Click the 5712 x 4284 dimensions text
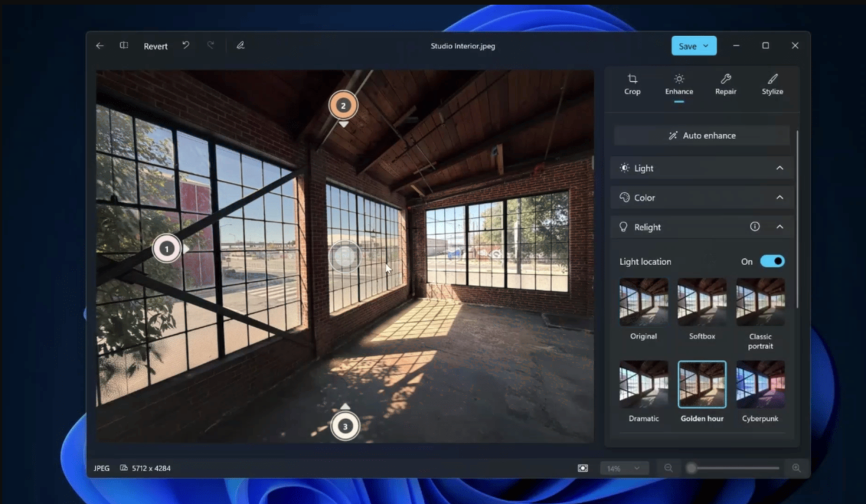 pyautogui.click(x=151, y=468)
